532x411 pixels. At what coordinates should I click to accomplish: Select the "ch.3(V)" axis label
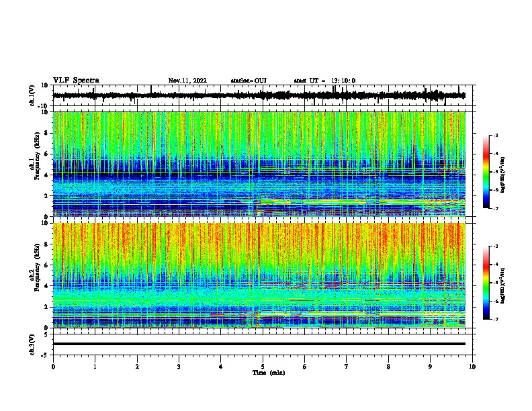(32, 345)
